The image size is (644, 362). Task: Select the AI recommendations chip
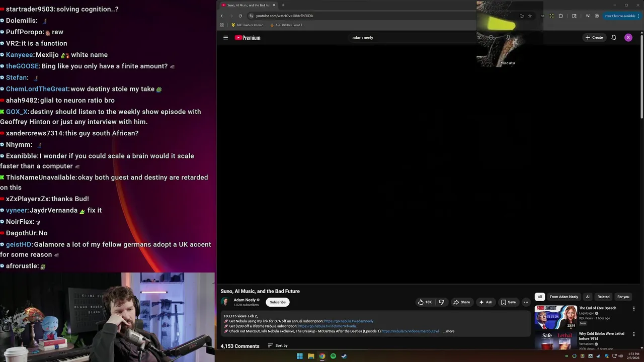click(588, 297)
